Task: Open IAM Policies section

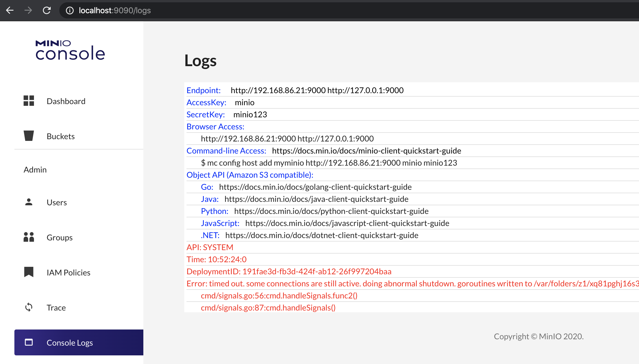Action: click(69, 273)
